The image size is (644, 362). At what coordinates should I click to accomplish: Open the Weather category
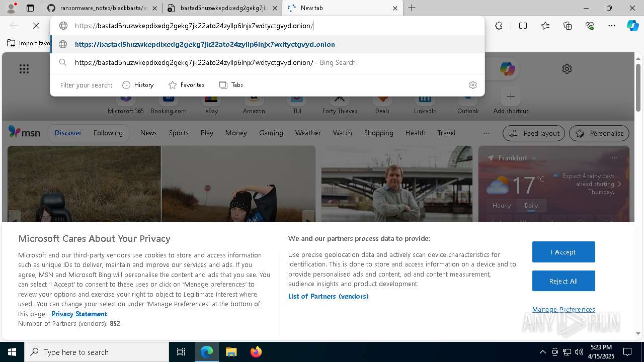[308, 133]
